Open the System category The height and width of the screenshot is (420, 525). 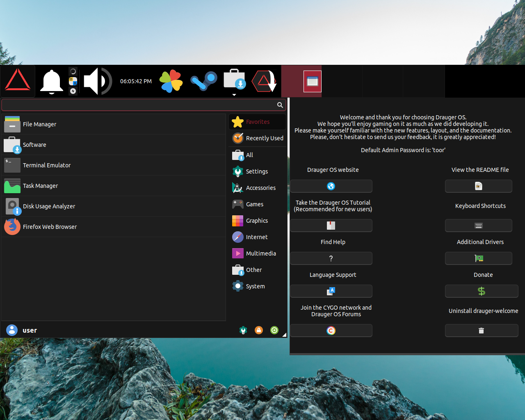pyautogui.click(x=257, y=286)
